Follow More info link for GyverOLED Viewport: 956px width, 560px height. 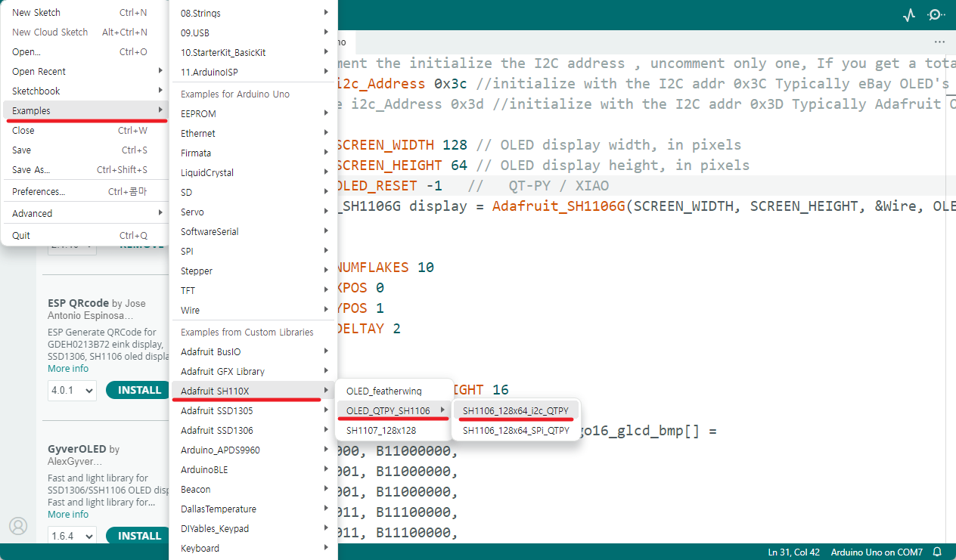68,515
